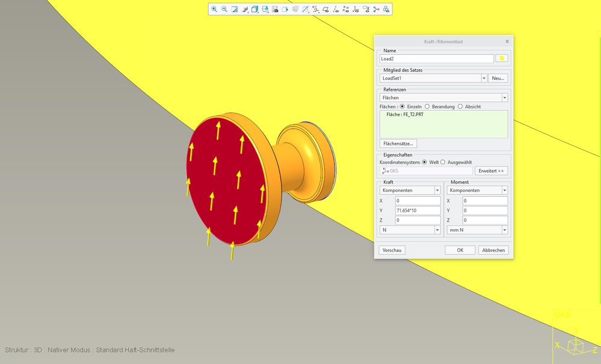Choose the Ausgewählt coordinate system option
The width and height of the screenshot is (601, 364).
(x=443, y=162)
